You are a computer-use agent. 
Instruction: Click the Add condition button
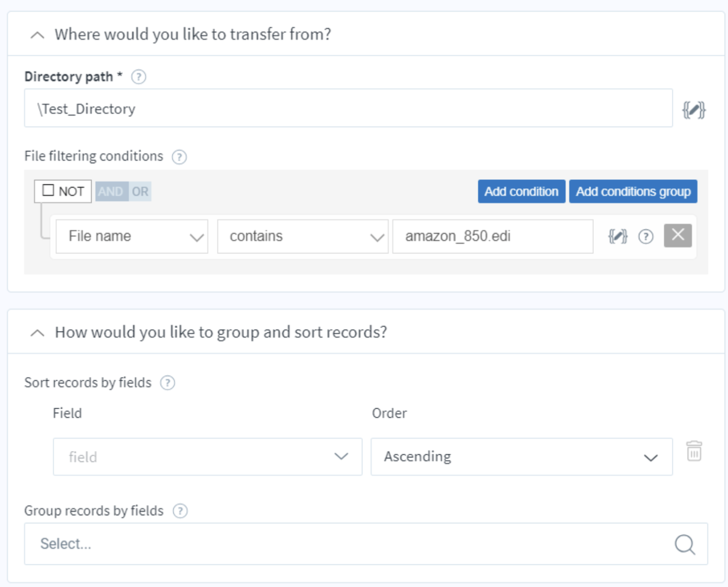pyautogui.click(x=522, y=191)
